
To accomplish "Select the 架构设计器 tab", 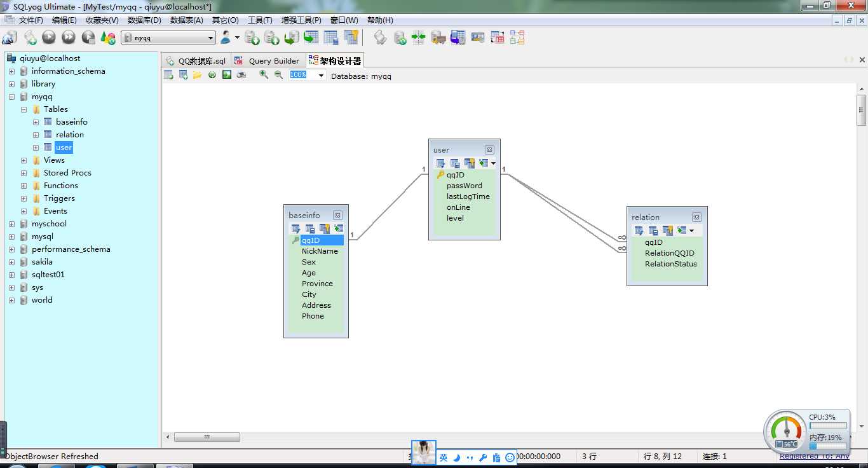I will tap(335, 61).
